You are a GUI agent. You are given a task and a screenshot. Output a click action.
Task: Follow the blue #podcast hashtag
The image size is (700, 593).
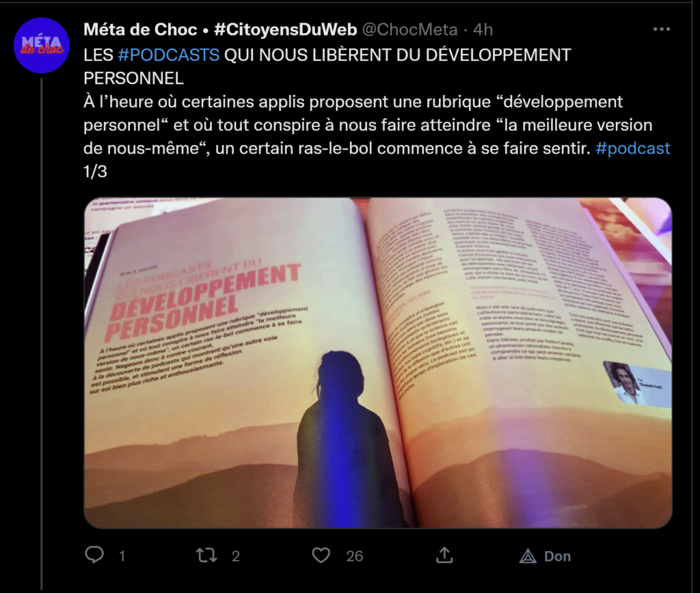[x=632, y=148]
